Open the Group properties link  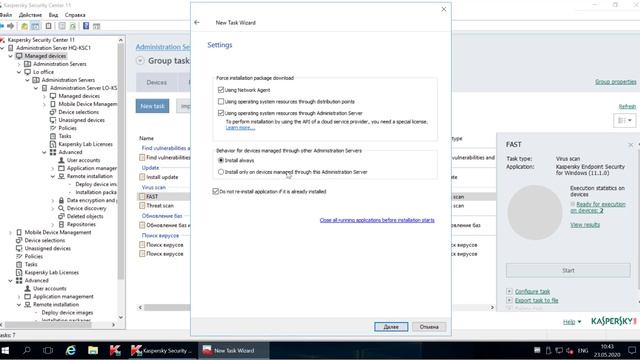pyautogui.click(x=616, y=82)
